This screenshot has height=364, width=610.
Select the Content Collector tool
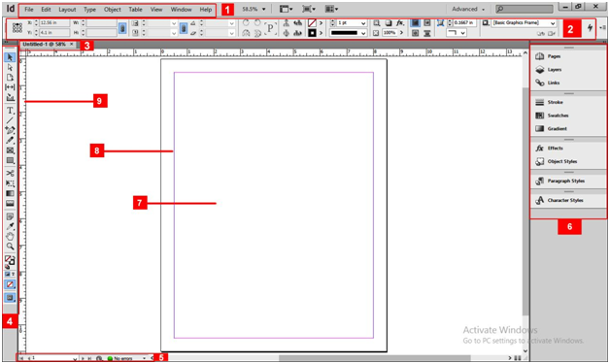10,98
